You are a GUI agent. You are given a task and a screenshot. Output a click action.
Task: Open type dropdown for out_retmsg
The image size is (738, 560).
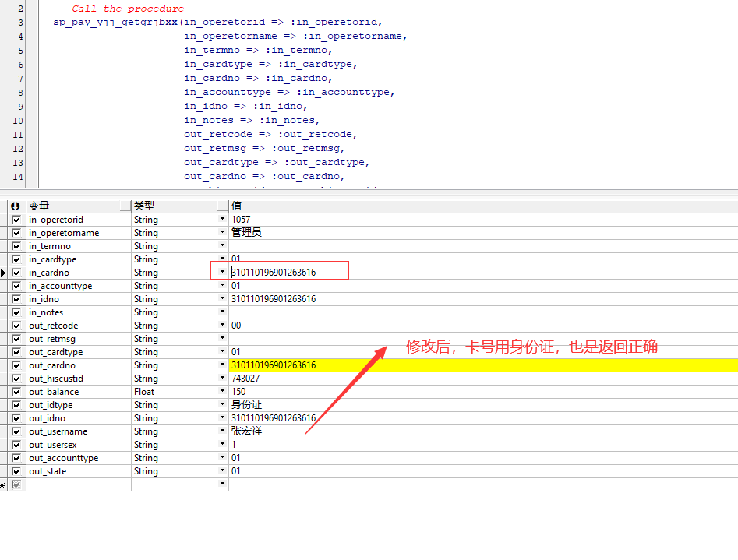[x=222, y=338]
